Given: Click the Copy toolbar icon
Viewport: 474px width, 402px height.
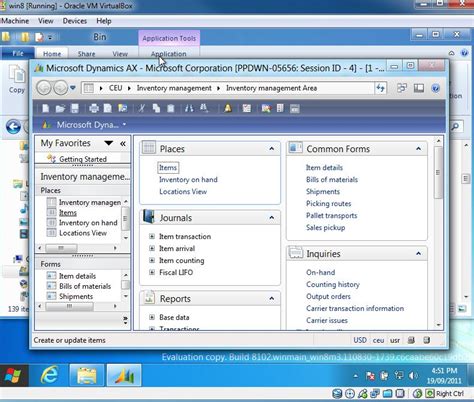Looking at the screenshot, I should 156,108.
